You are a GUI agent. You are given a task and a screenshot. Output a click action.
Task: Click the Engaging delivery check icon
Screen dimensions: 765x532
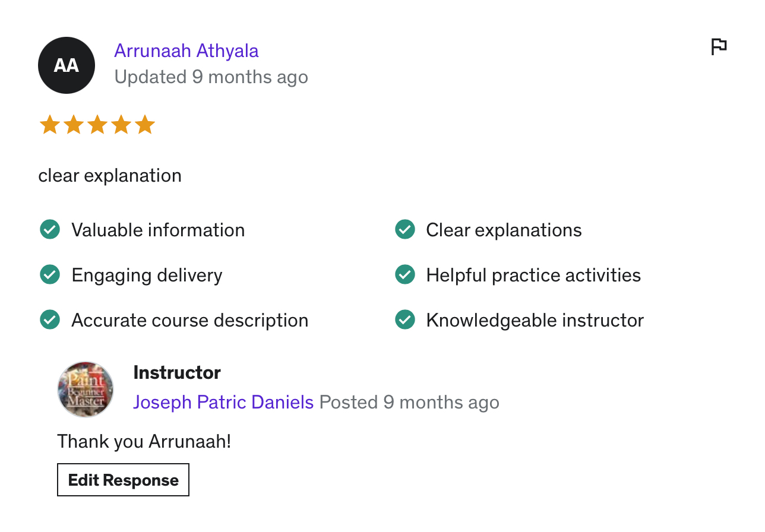coord(50,274)
